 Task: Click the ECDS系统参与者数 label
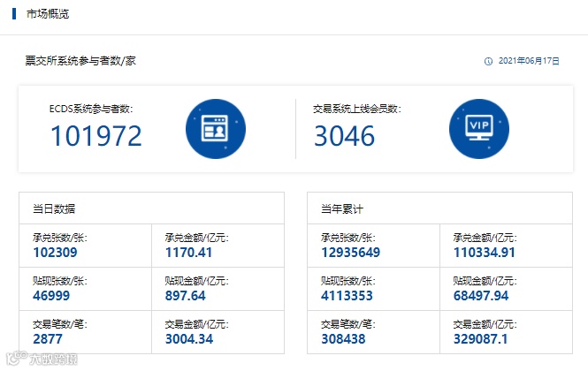pyautogui.click(x=91, y=109)
